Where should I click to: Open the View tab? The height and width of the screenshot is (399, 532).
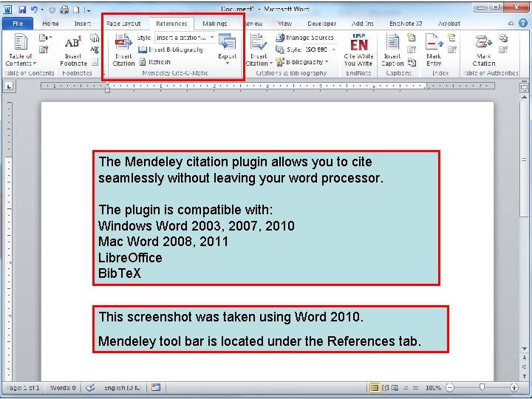click(x=284, y=24)
